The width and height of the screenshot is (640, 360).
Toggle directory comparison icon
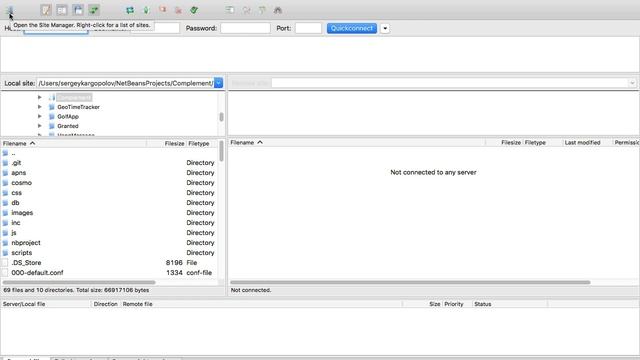coord(246,10)
